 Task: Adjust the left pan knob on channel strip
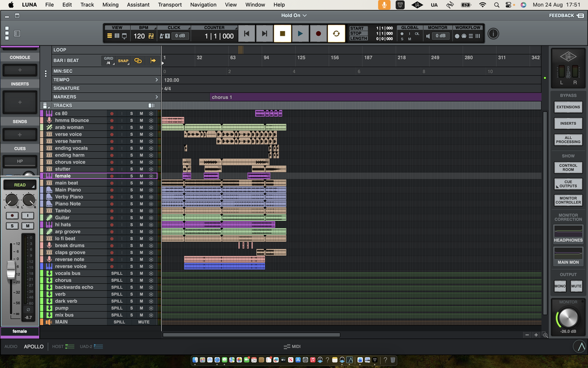[11, 200]
